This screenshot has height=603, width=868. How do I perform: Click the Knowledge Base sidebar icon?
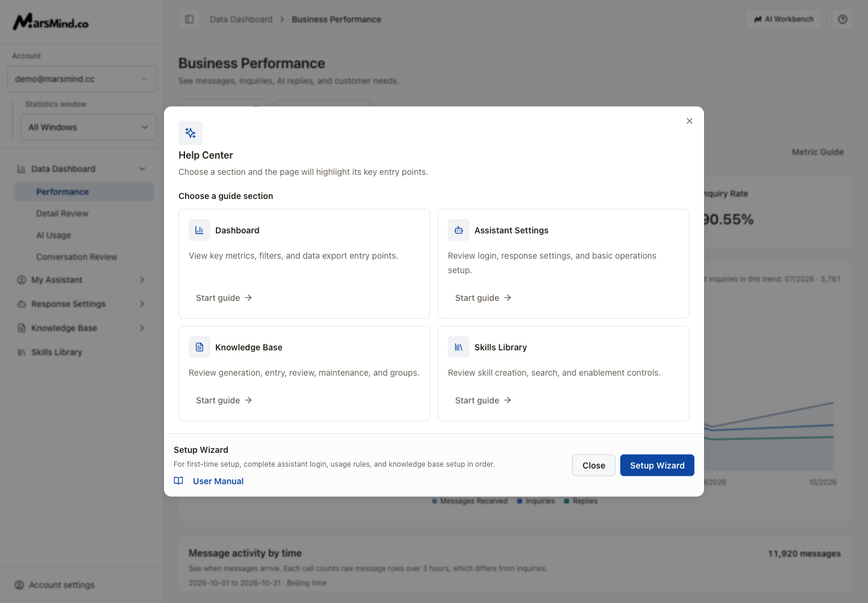point(22,328)
